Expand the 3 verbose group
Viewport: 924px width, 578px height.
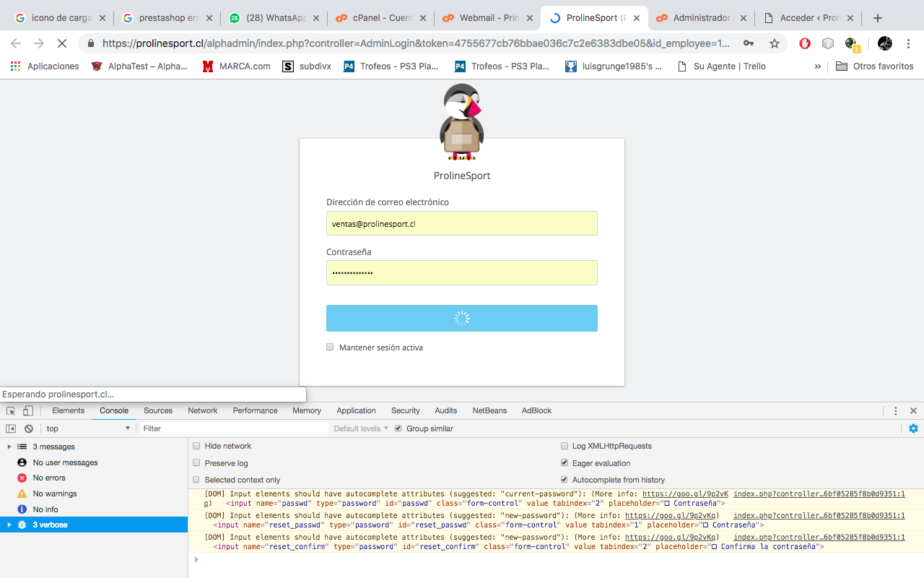coord(9,525)
